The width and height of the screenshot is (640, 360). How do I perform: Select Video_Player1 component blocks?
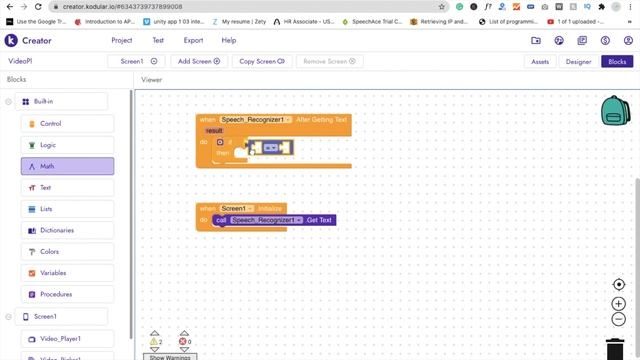point(67,339)
